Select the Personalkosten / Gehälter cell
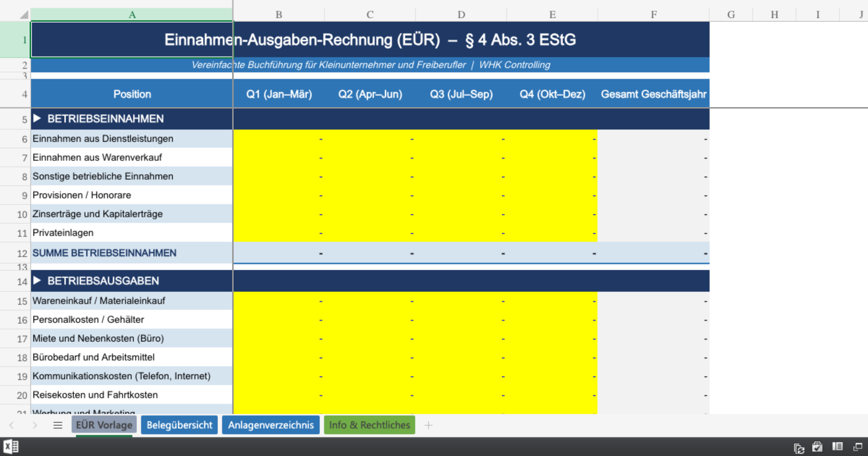868x456 pixels. (x=132, y=320)
